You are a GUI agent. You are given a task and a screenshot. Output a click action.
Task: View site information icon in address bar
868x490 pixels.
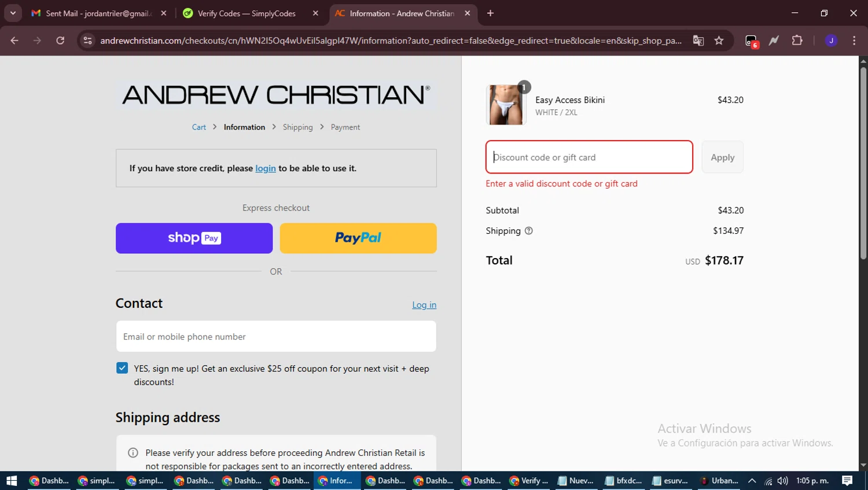pyautogui.click(x=87, y=40)
